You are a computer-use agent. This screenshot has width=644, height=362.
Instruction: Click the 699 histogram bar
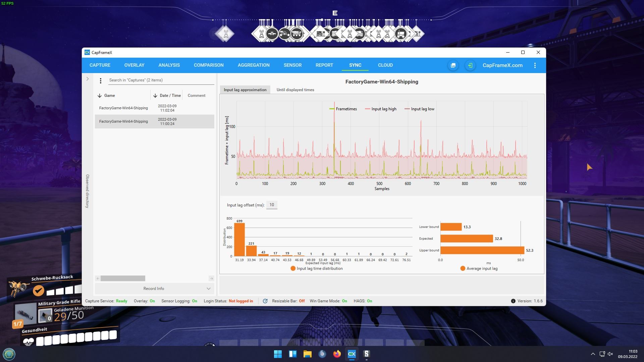(x=239, y=240)
